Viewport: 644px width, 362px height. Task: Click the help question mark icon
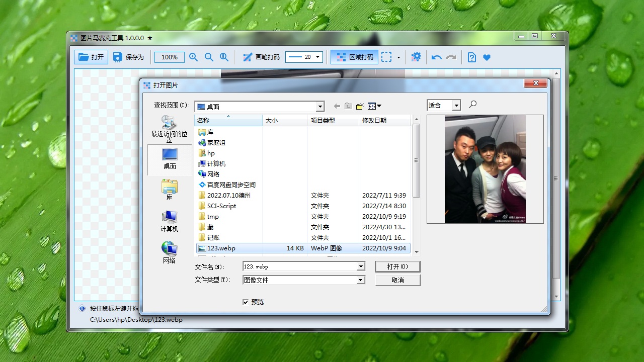point(471,57)
